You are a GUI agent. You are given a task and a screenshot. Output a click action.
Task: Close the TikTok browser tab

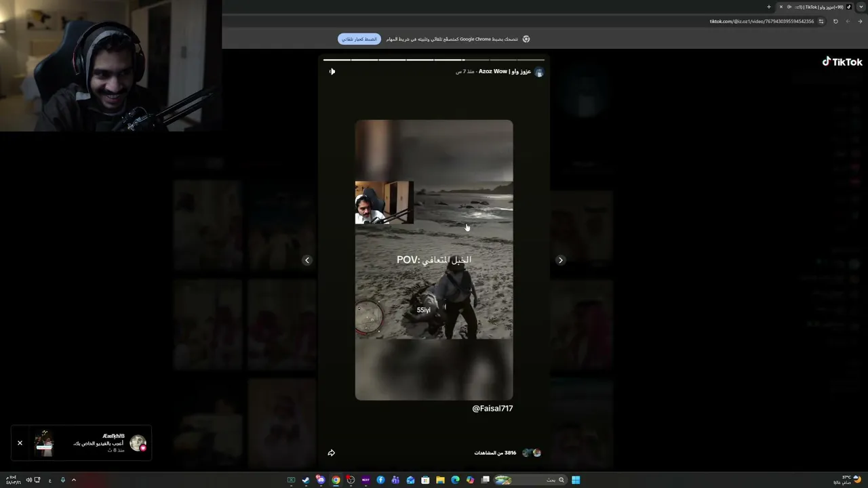click(781, 7)
